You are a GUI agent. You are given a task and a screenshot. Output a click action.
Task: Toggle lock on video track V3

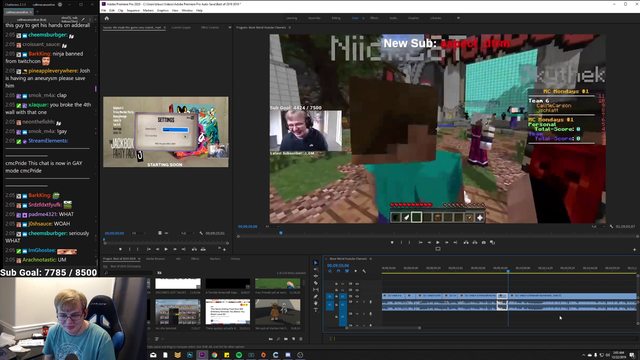(336, 284)
